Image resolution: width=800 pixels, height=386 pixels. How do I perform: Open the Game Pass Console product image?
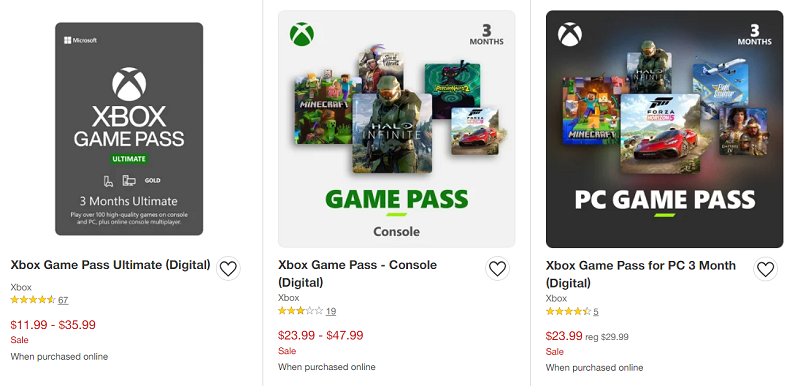coord(396,129)
